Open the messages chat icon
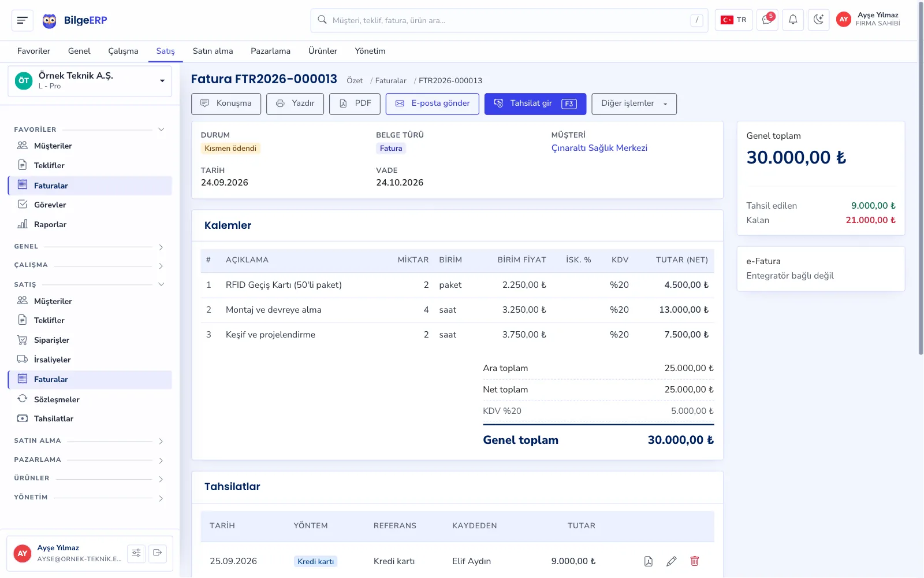The width and height of the screenshot is (924, 578). 767,20
